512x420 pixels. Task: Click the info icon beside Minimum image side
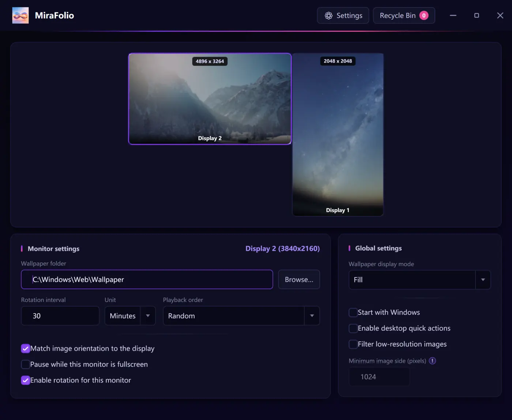point(432,361)
